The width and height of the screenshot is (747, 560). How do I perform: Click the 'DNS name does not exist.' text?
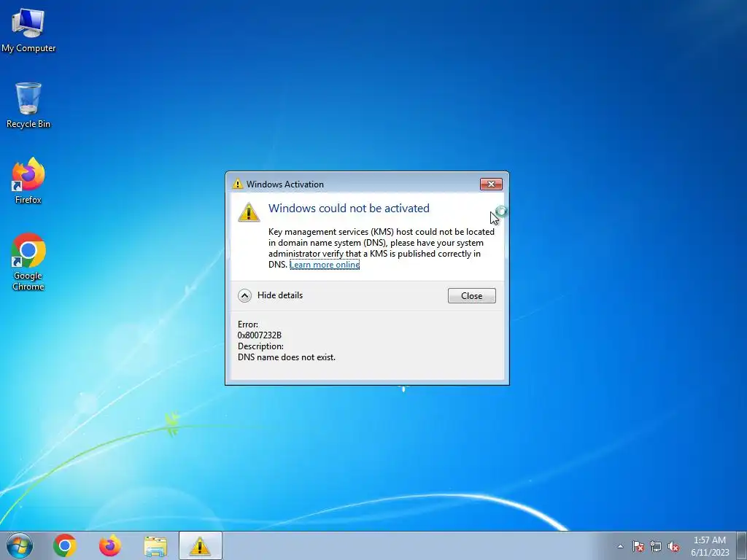(x=286, y=357)
